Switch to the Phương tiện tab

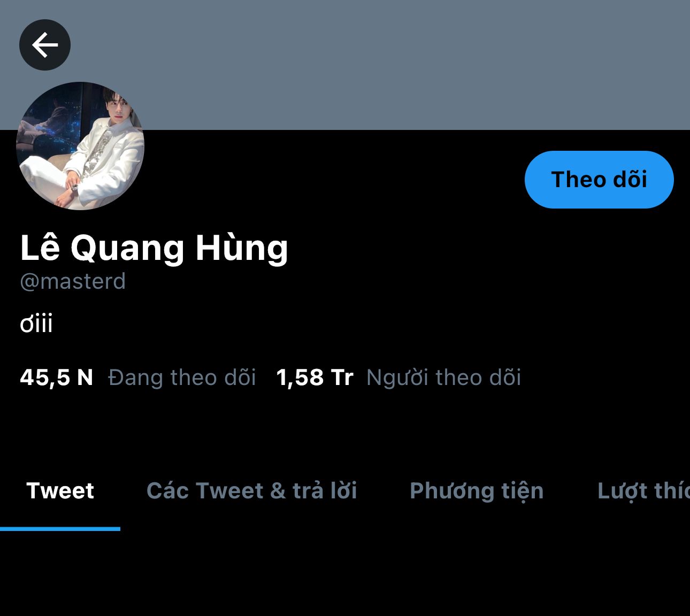click(x=477, y=491)
